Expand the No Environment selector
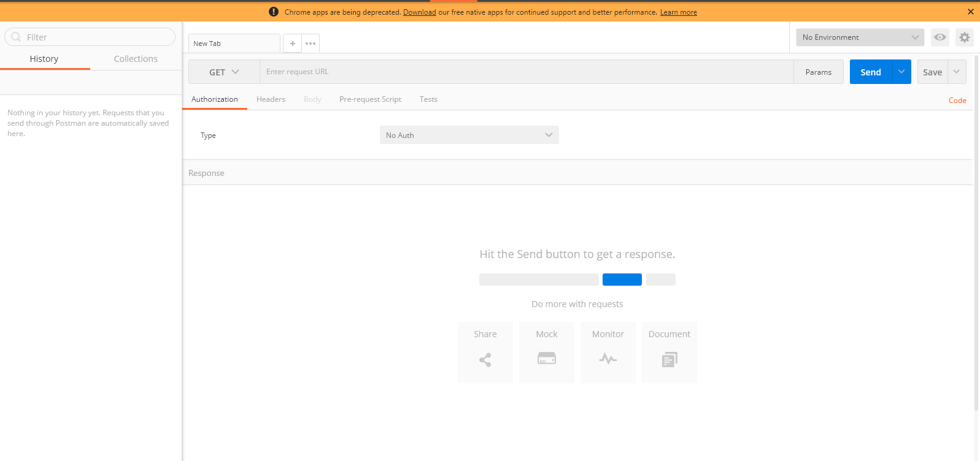 pyautogui.click(x=860, y=37)
